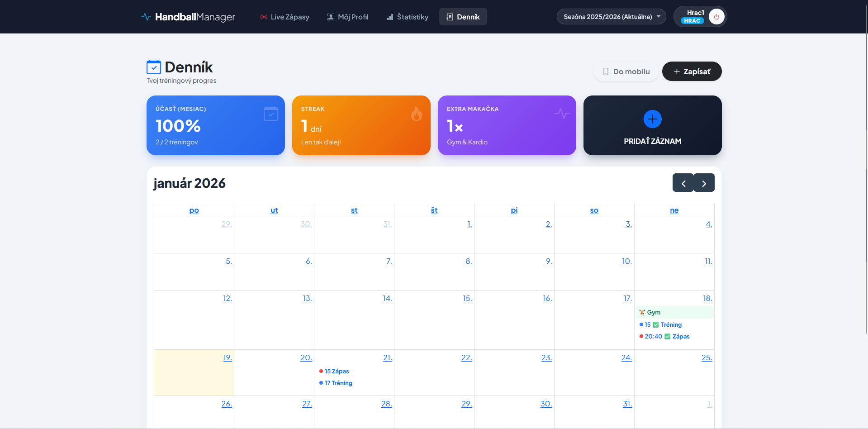Click the flame icon on Streak card

(416, 114)
